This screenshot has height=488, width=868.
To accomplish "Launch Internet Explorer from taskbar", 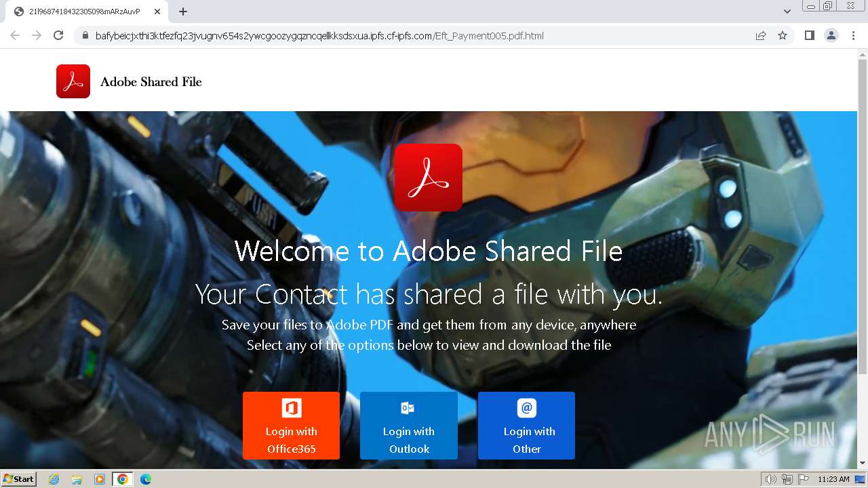I will [x=54, y=479].
